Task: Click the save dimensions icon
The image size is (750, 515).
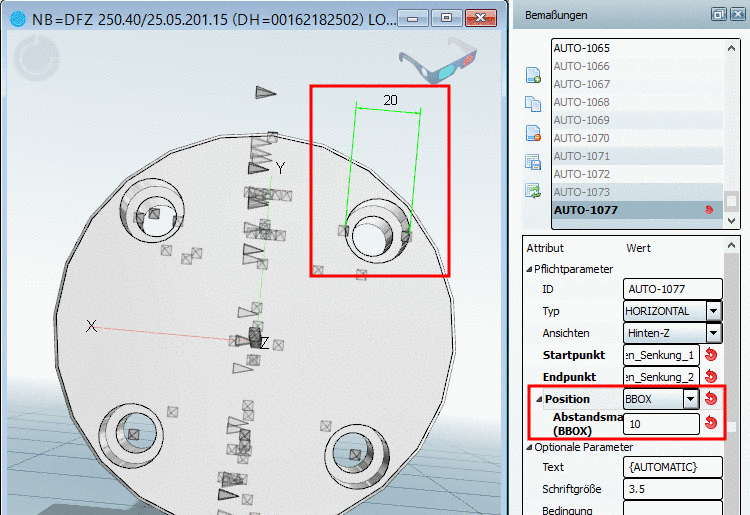Action: coord(533,162)
